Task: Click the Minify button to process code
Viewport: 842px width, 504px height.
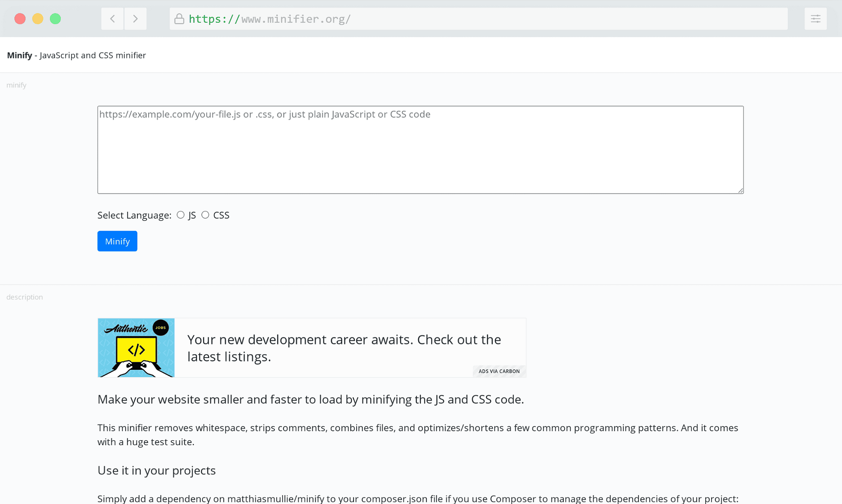Action: coord(117,241)
